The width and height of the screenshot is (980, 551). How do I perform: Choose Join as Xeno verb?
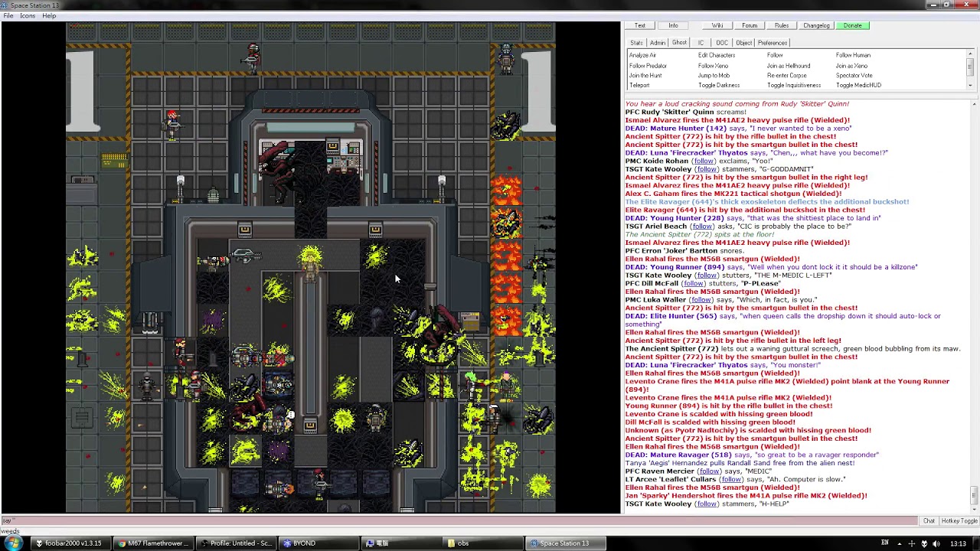(851, 66)
